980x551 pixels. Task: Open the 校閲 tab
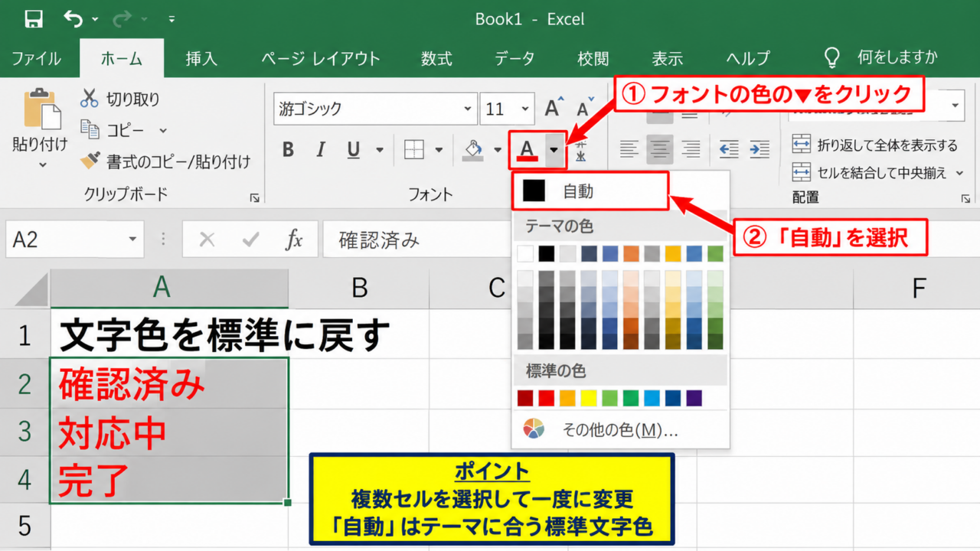tap(593, 58)
